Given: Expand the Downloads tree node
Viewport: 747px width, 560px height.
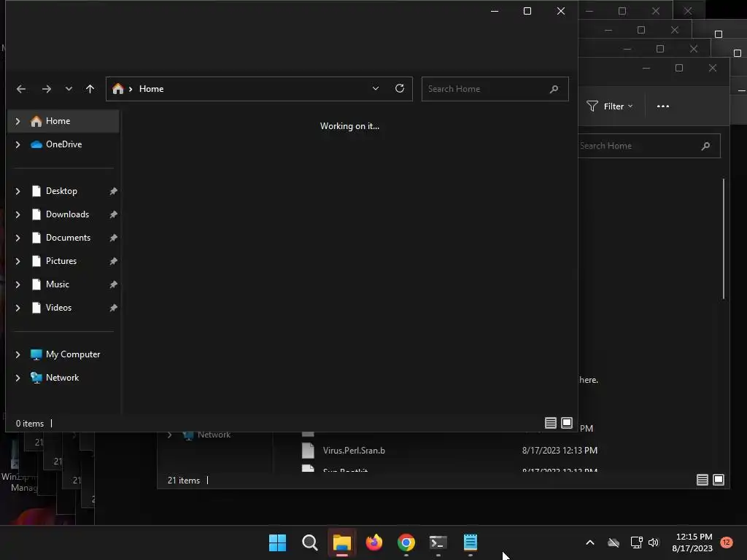Looking at the screenshot, I should click(18, 214).
